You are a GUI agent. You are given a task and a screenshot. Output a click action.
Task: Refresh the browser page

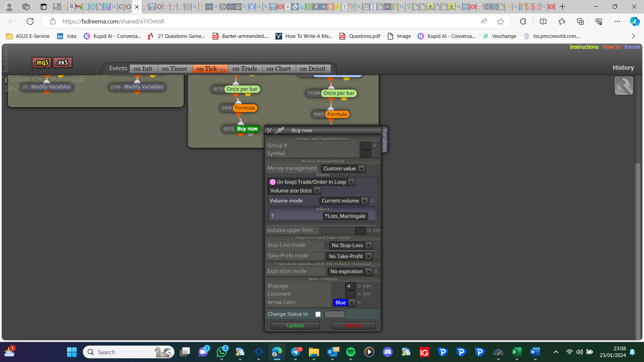coord(30,21)
